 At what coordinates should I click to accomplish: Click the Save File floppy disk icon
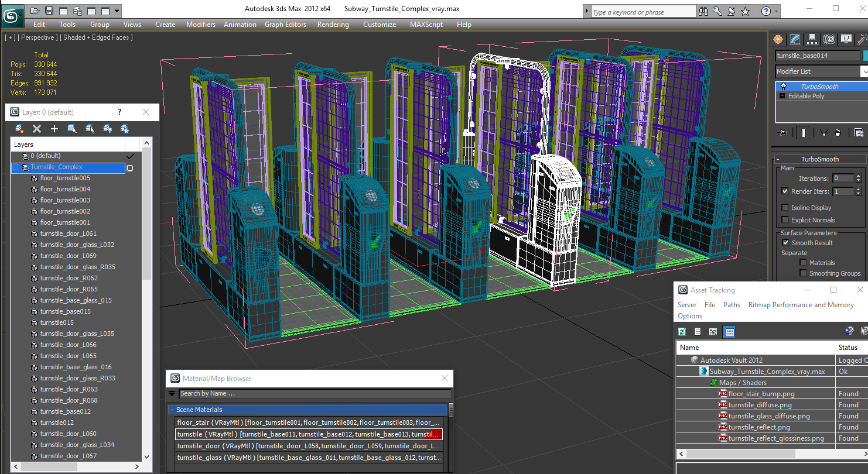click(49, 11)
